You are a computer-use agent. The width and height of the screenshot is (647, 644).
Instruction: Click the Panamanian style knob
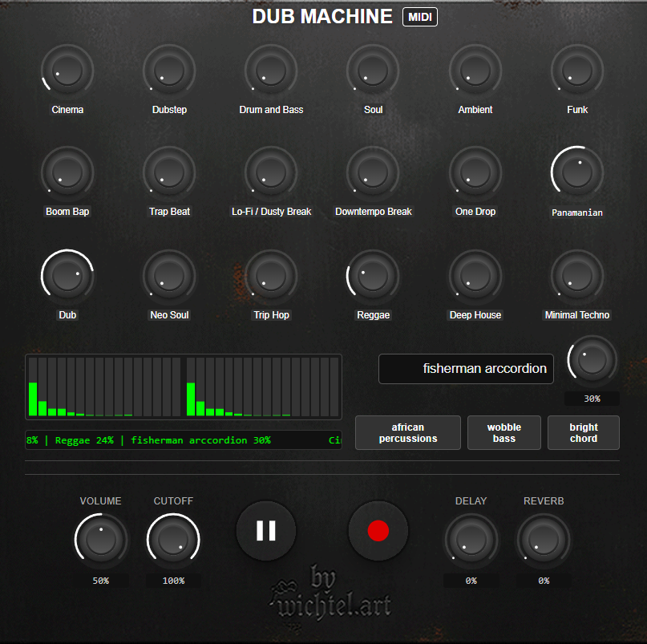[x=577, y=173]
